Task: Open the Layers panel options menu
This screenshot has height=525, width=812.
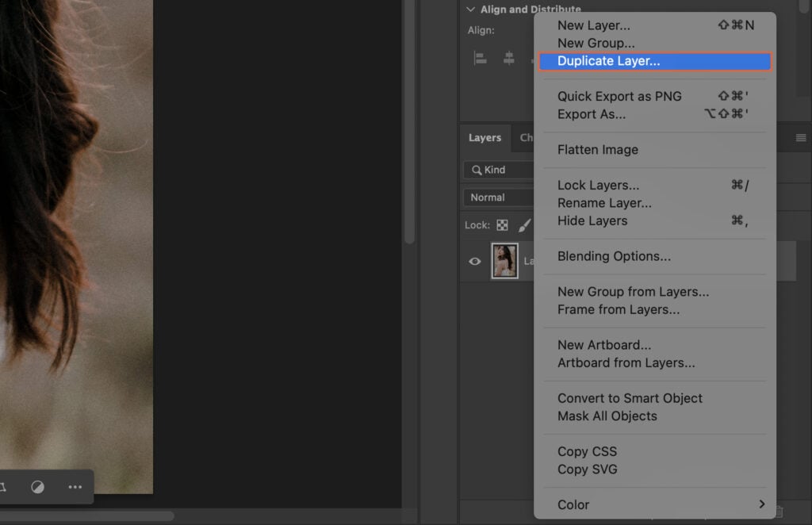Action: coord(802,137)
